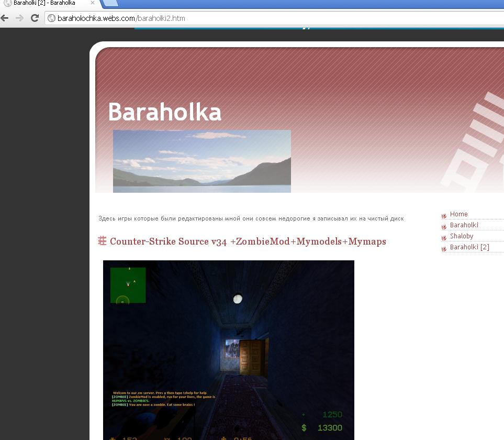Viewport: 504px width, 440px height.
Task: Open the Baraholki [2] sidebar link
Action: point(469,247)
